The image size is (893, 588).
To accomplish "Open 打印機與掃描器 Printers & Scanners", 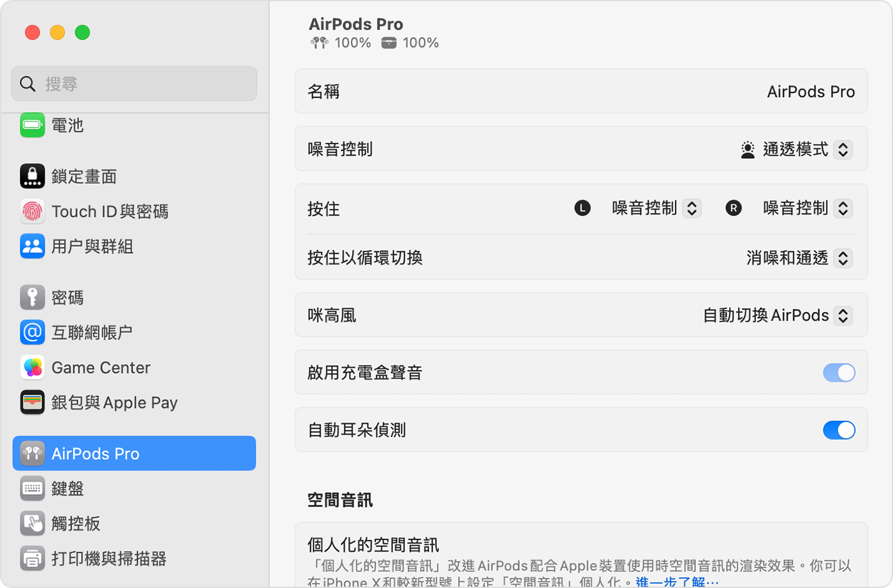I will coord(108,559).
